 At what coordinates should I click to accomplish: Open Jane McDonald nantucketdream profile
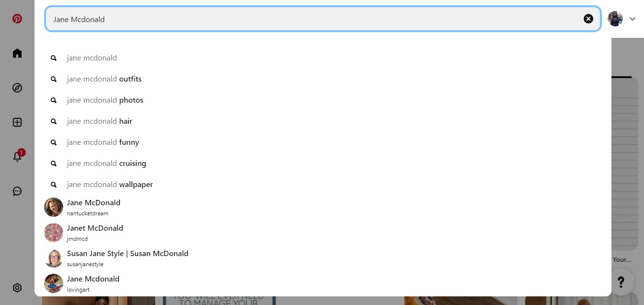click(x=323, y=207)
